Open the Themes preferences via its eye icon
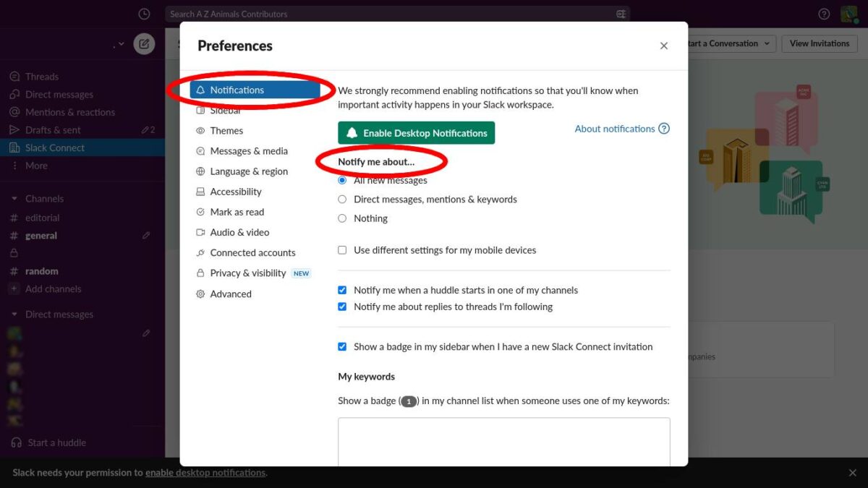 pyautogui.click(x=200, y=131)
